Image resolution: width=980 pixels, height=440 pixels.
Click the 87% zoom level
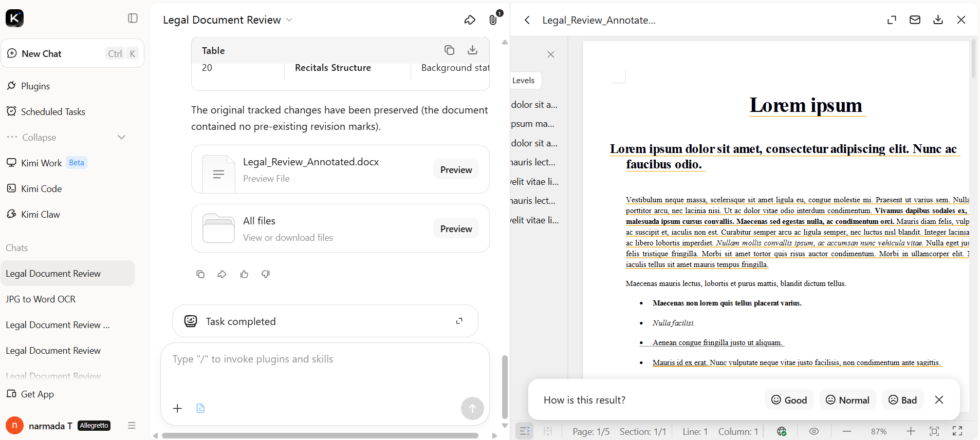tap(879, 431)
